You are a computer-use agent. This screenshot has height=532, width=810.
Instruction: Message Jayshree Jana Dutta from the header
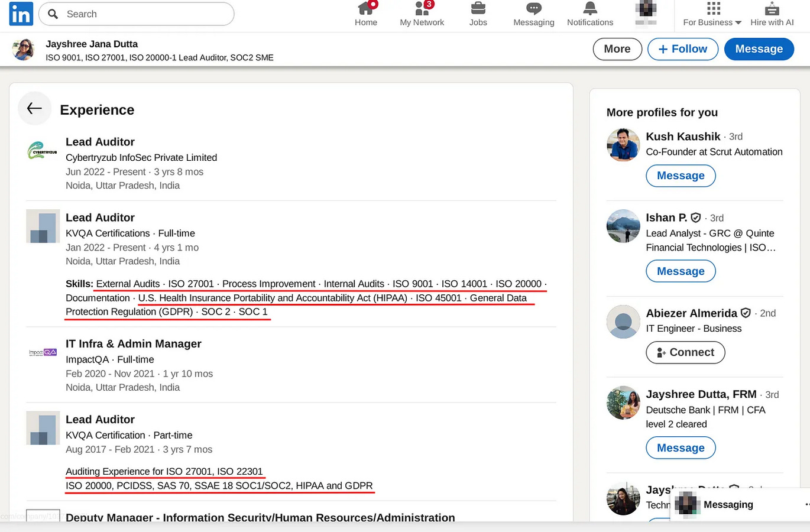(759, 49)
